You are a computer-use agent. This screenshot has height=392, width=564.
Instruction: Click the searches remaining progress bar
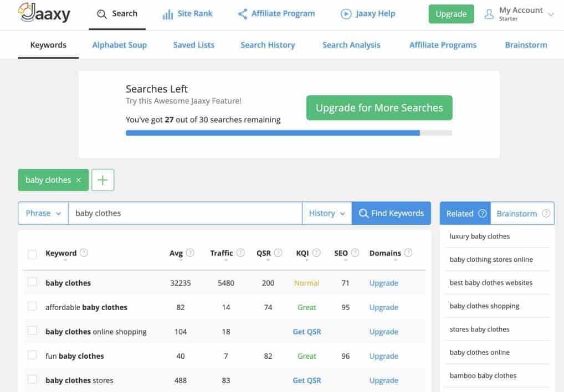coord(289,133)
